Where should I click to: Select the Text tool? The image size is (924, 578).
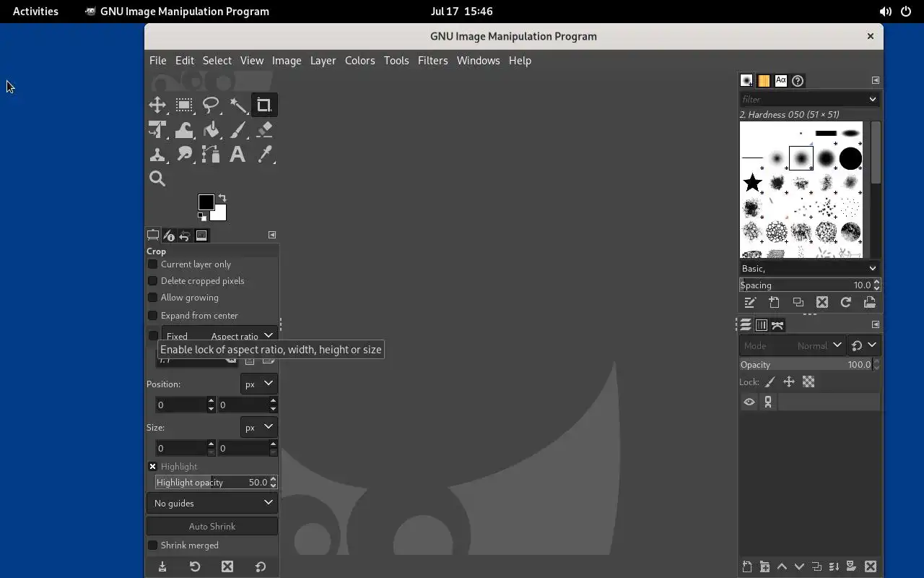[x=237, y=155]
